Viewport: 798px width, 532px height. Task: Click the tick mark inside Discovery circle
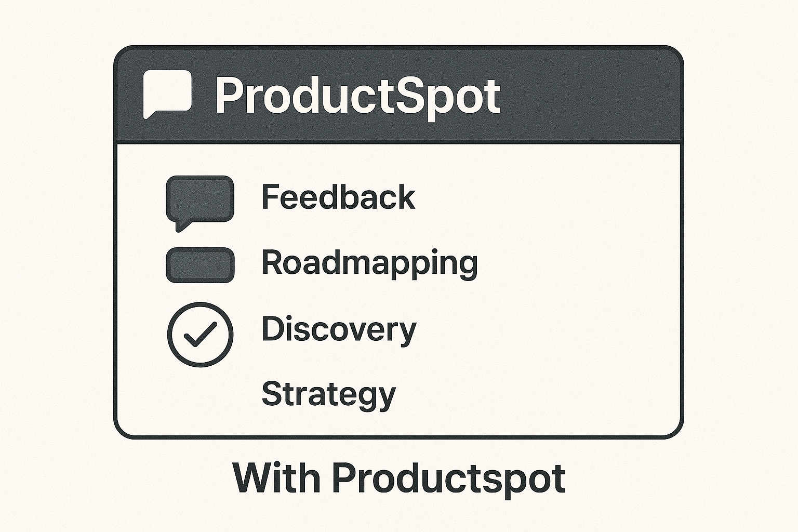(201, 334)
